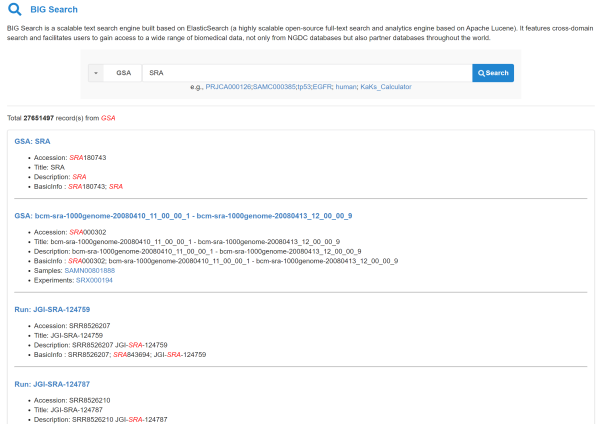Open the bcm-sra-1000genome result title
Viewport: 600px width, 424px height.
pos(183,215)
